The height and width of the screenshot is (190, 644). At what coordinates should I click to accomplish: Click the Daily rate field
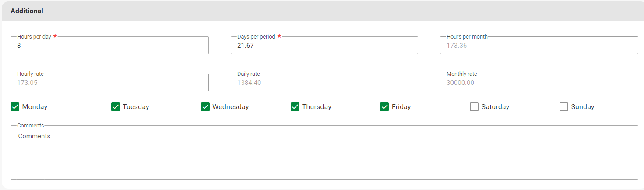click(x=324, y=83)
